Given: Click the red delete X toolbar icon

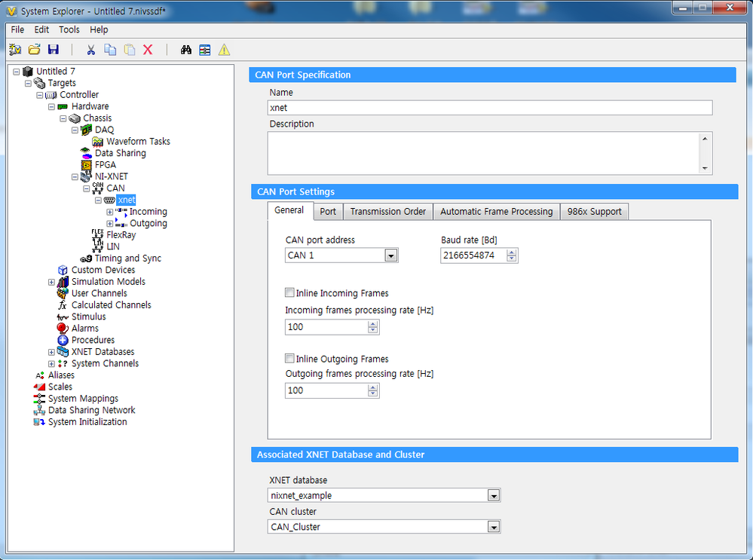Looking at the screenshot, I should tap(148, 50).
